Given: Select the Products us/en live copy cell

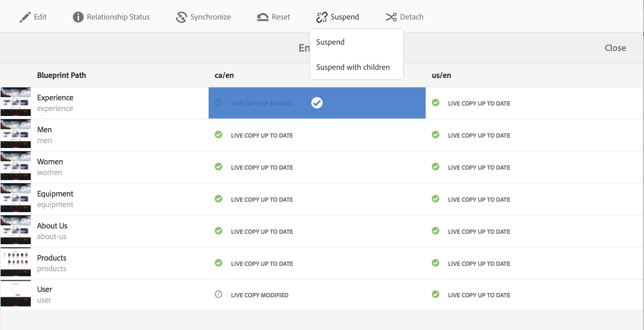Looking at the screenshot, I should (533, 263).
